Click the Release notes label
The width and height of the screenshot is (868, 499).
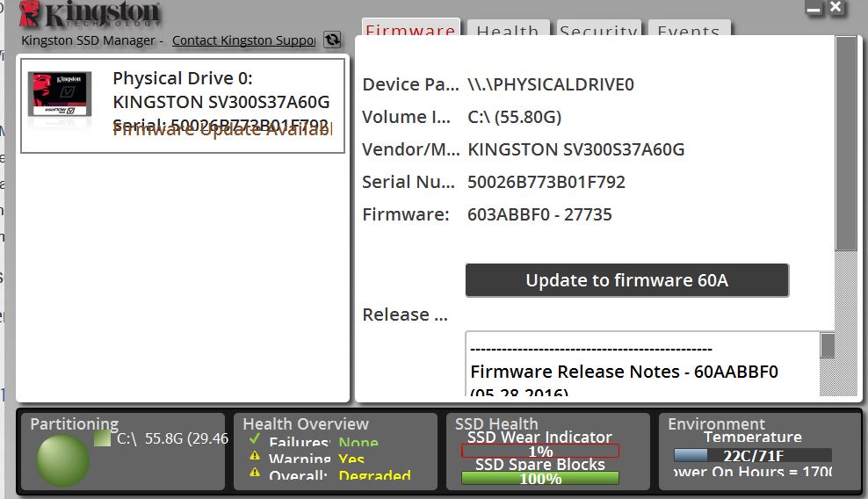click(x=405, y=315)
